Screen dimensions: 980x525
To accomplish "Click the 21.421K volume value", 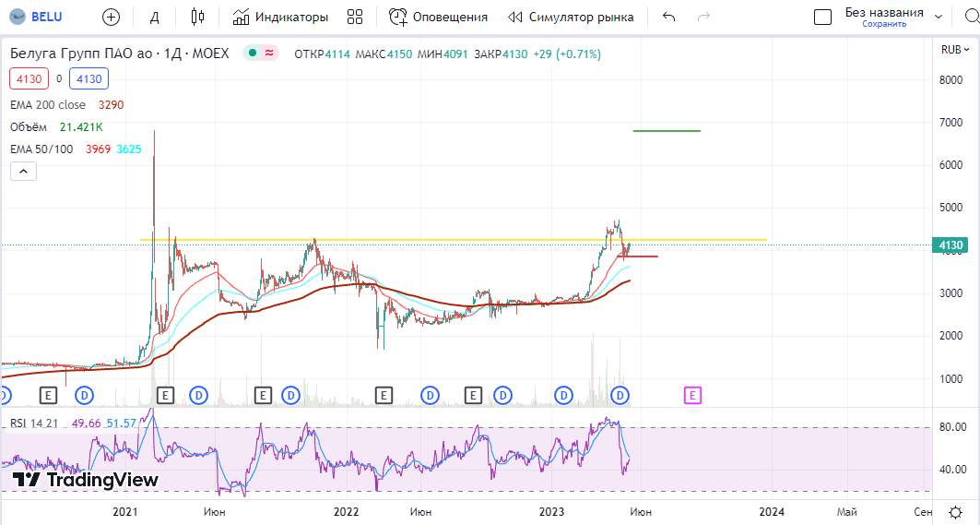I will point(81,127).
